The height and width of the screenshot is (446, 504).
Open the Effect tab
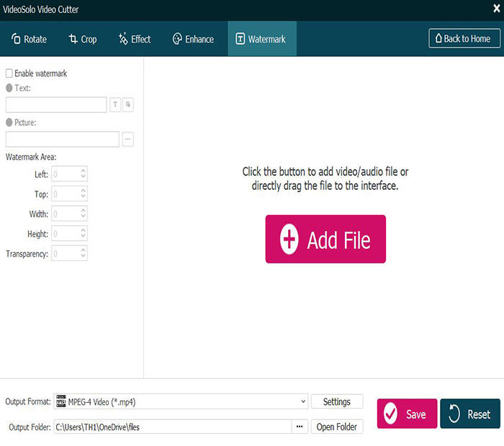tap(135, 39)
